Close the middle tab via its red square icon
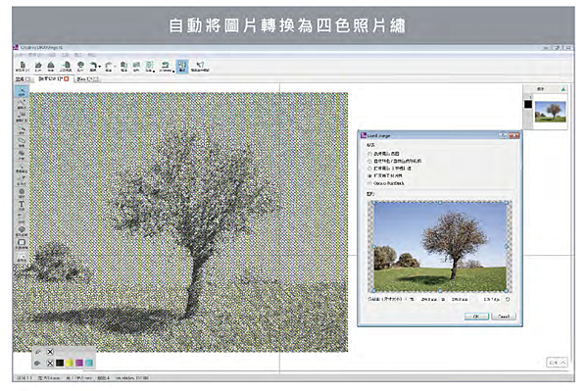Screen dimensions: 588x391 pyautogui.click(x=67, y=79)
